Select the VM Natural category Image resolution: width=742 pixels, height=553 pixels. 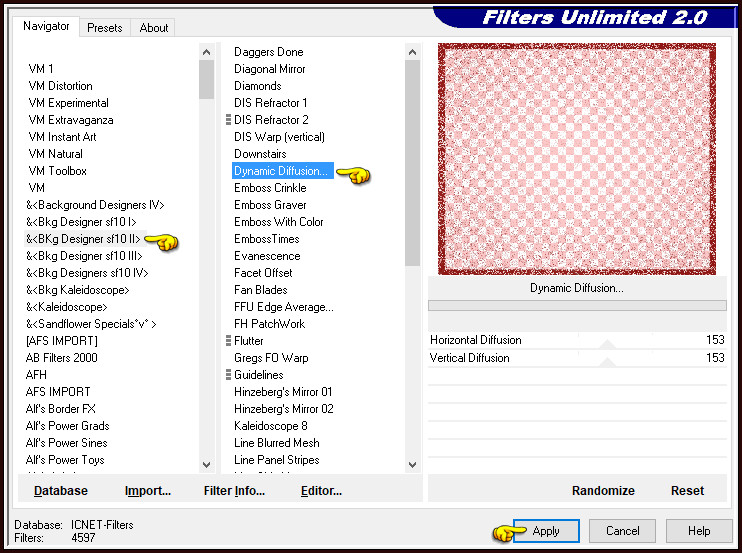(x=55, y=154)
